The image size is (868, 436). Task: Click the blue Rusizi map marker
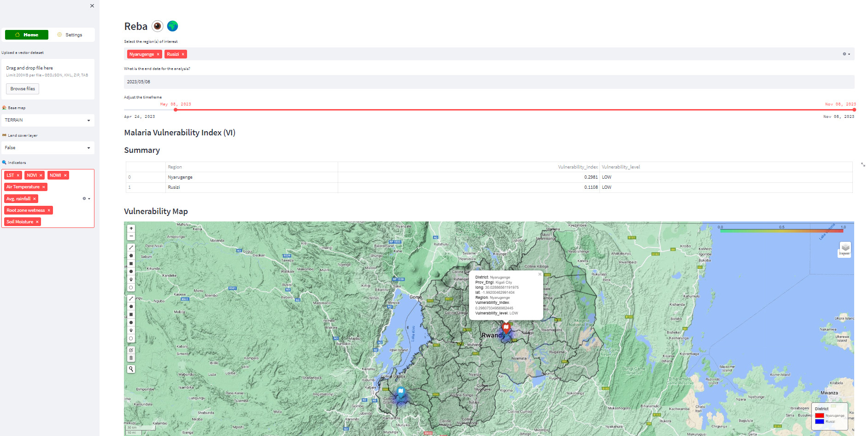pyautogui.click(x=401, y=393)
